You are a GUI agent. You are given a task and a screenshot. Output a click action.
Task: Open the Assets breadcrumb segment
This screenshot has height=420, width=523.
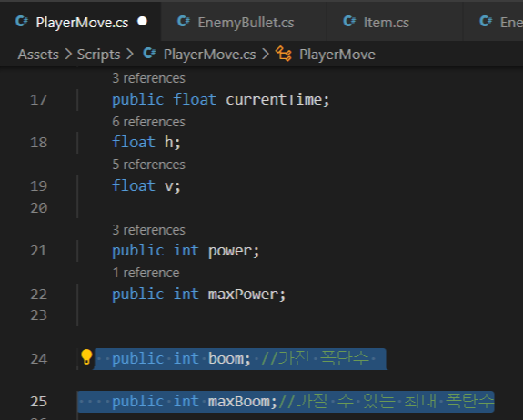coord(38,55)
